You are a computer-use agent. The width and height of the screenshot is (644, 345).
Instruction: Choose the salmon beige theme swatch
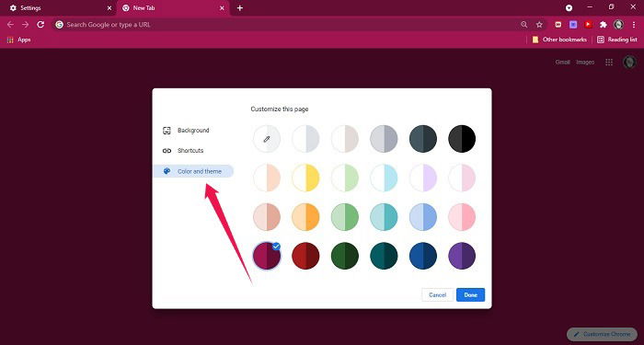tap(267, 217)
